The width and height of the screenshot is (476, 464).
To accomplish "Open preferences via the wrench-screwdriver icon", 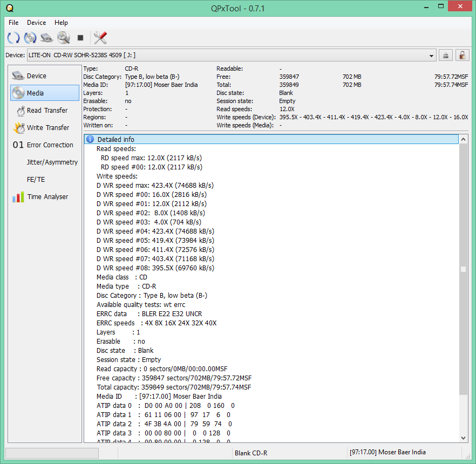I will tap(100, 38).
